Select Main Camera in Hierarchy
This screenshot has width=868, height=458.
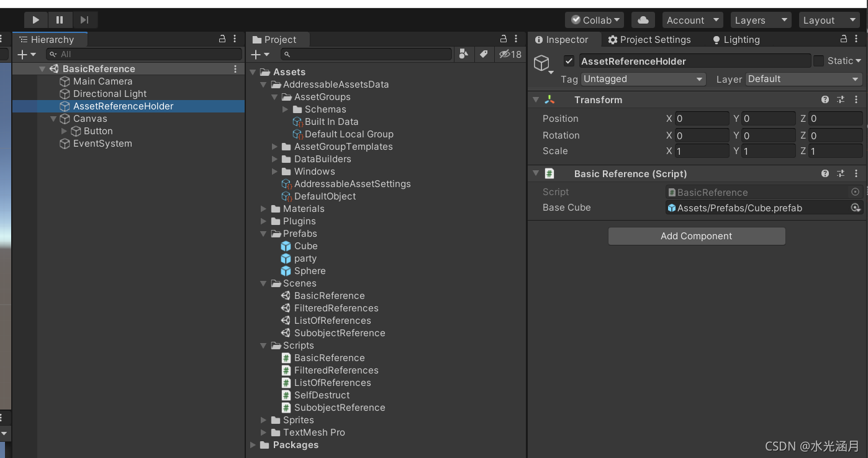coord(102,81)
